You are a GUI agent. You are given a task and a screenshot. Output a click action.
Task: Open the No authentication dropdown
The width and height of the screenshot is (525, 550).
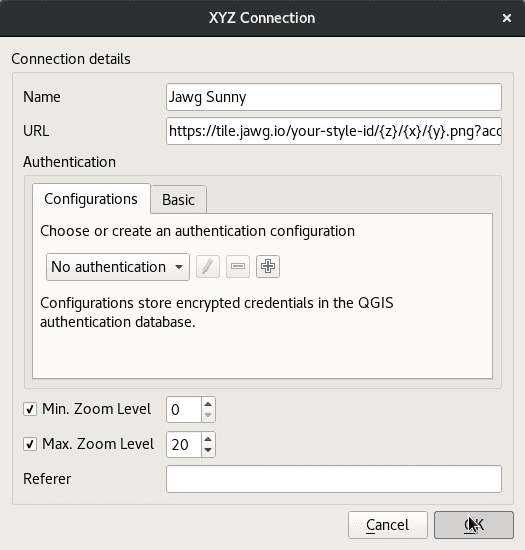tap(118, 267)
